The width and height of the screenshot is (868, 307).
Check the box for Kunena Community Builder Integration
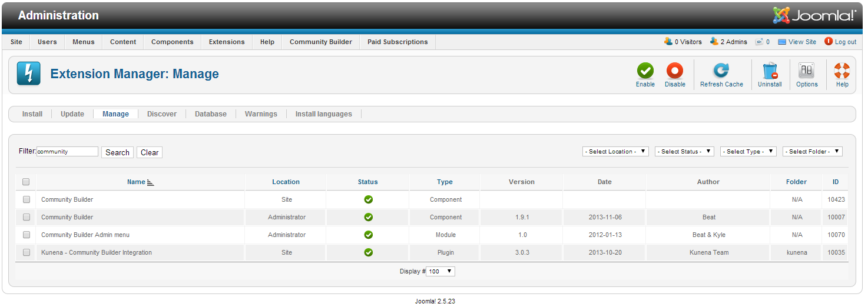(x=26, y=252)
